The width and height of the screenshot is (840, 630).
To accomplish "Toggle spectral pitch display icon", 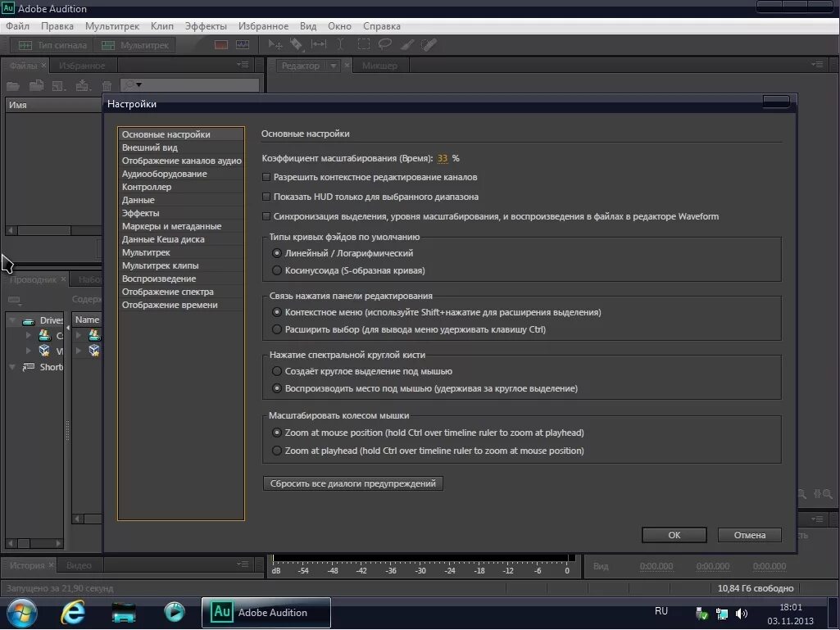I will 243,45.
